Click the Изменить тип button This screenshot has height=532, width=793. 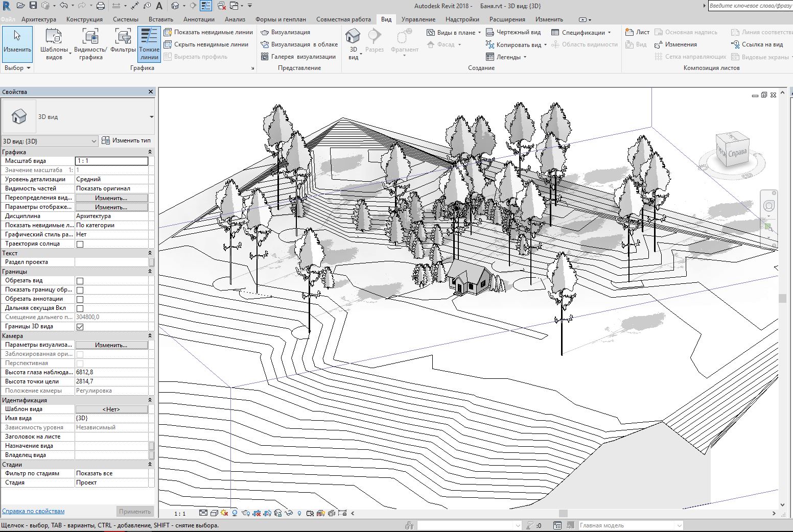point(127,140)
